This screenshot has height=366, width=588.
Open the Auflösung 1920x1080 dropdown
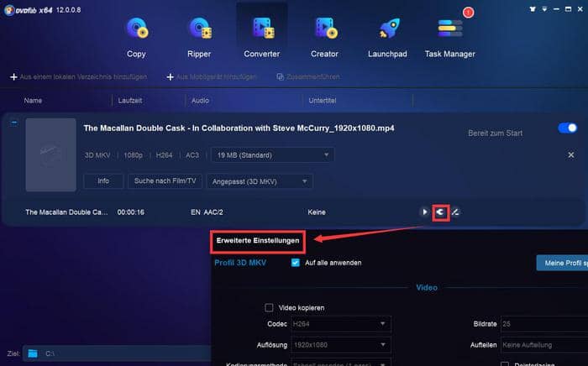[x=341, y=345]
